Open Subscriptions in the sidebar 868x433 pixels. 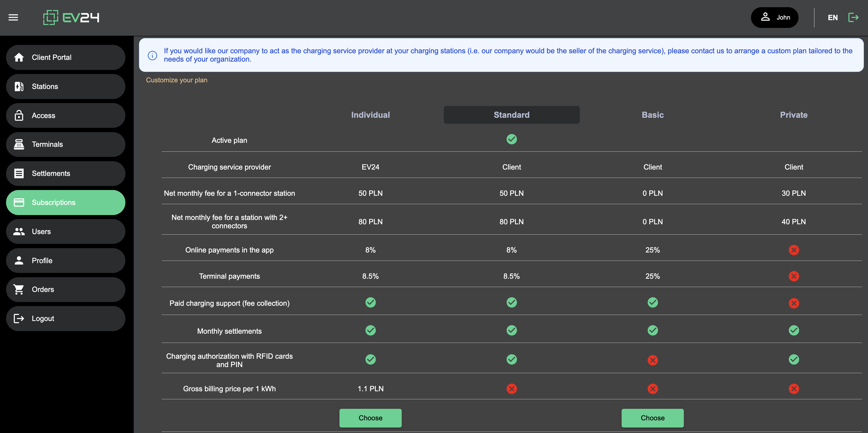65,203
